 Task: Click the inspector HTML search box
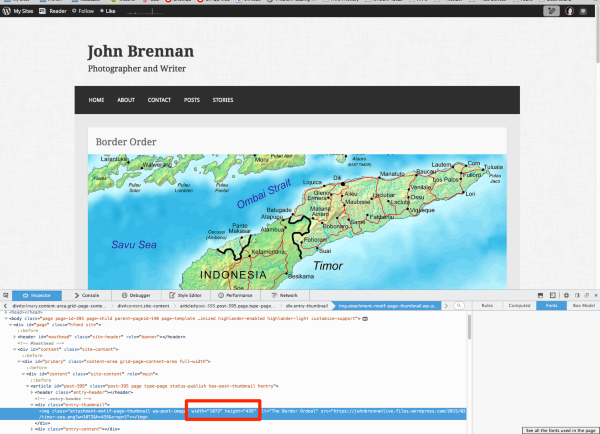[x=459, y=306]
